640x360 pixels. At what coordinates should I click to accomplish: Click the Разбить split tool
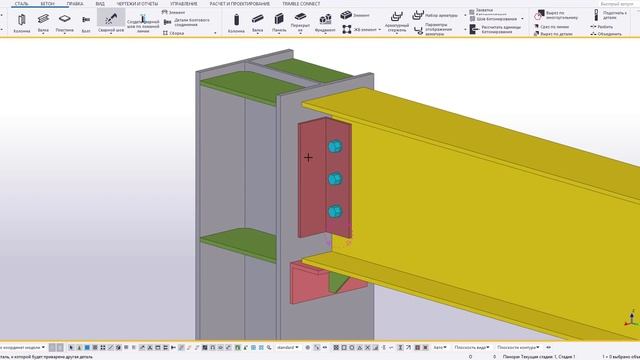601,27
